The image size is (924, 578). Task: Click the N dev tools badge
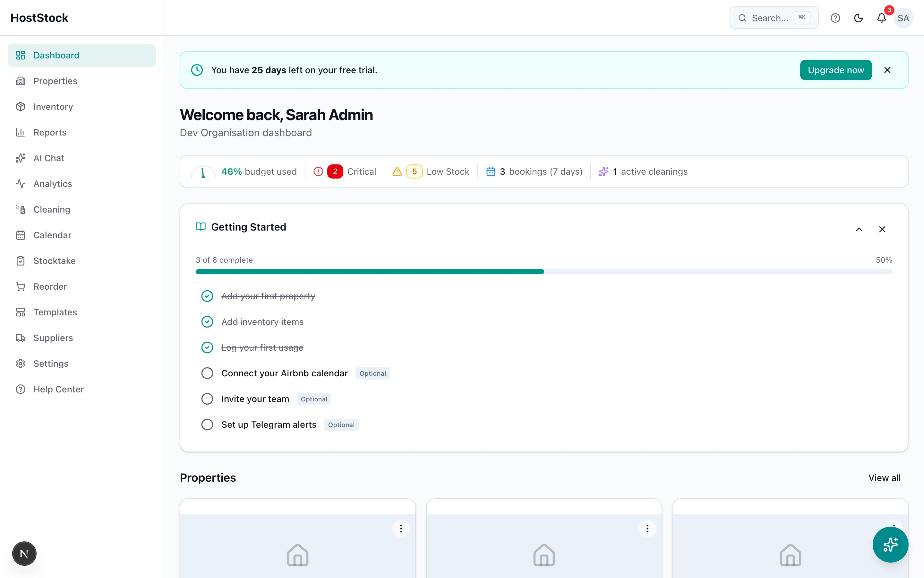(x=24, y=554)
